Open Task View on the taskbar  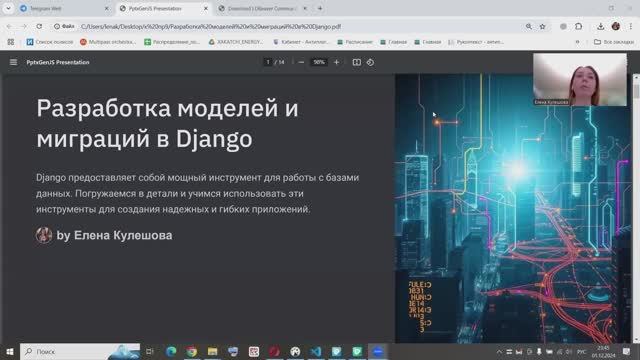tap(150, 351)
